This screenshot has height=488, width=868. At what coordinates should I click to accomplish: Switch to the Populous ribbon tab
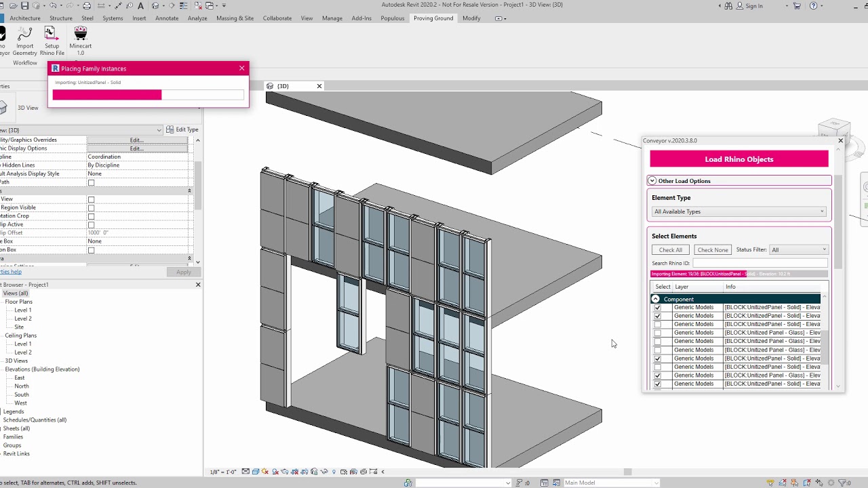click(x=393, y=18)
